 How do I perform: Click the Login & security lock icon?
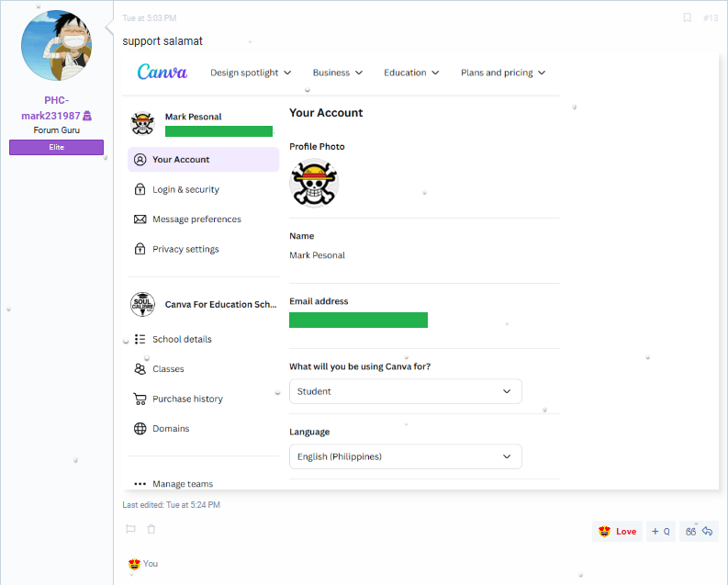point(140,189)
